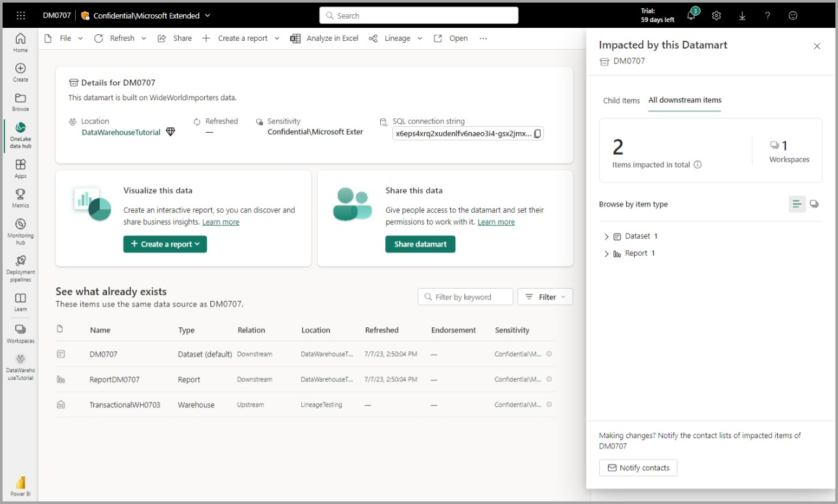Click Lineage in the toolbar
This screenshot has width=838, height=504.
(x=391, y=38)
